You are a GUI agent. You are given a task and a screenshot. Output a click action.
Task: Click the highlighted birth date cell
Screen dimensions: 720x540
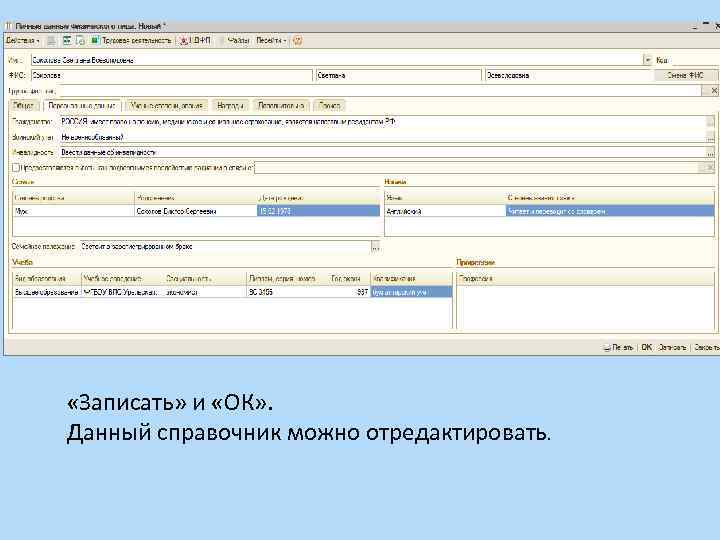coord(318,211)
